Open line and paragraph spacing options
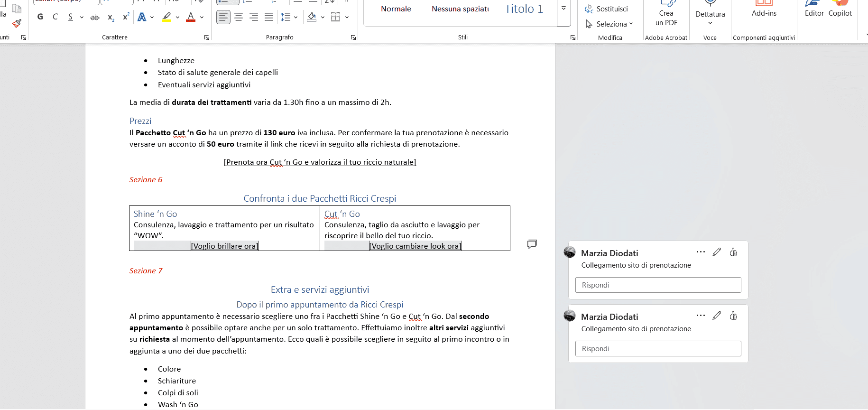The height and width of the screenshot is (410, 868). point(286,17)
